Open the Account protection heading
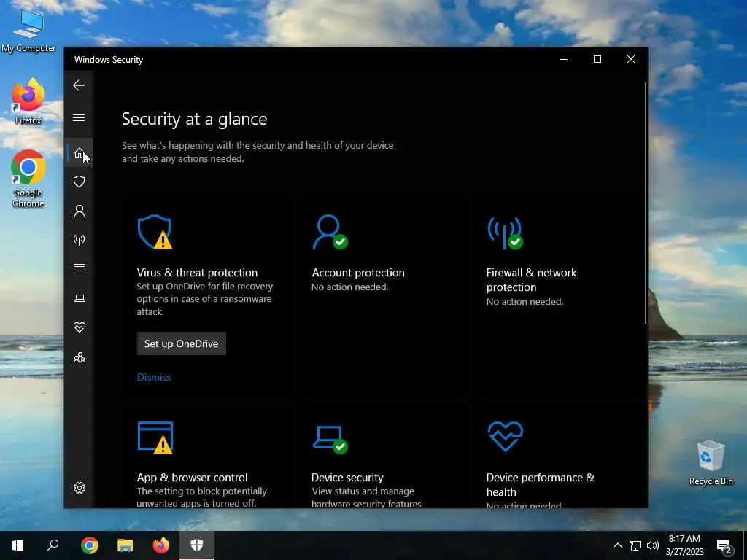 [x=358, y=273]
